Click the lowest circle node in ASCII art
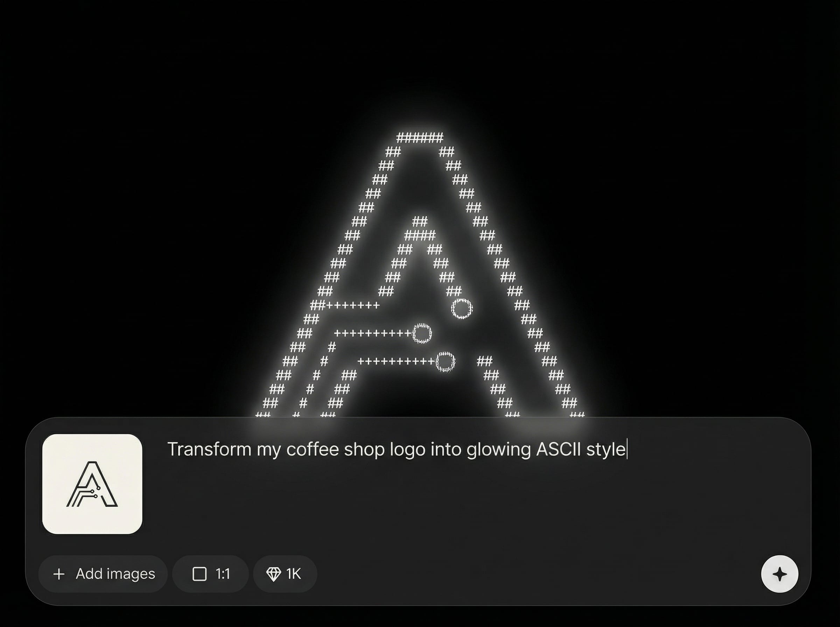 pyautogui.click(x=445, y=362)
